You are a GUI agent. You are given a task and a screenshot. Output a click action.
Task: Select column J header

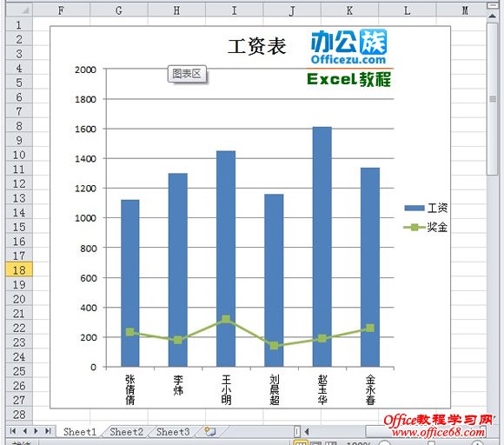coord(292,10)
